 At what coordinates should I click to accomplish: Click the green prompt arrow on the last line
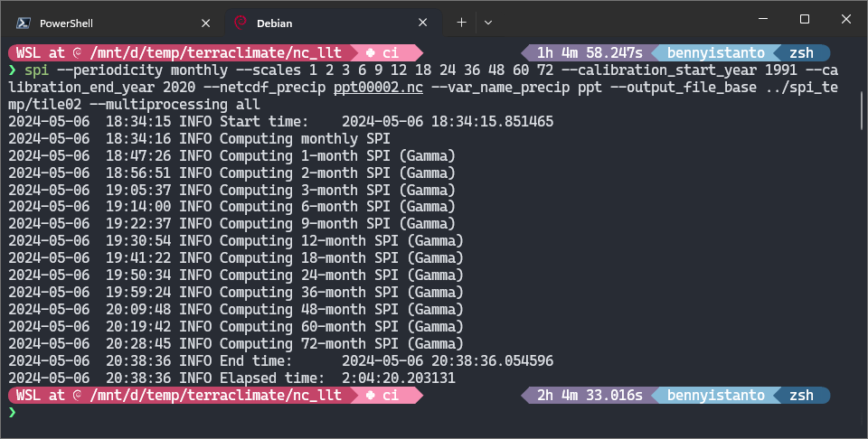(x=12, y=413)
